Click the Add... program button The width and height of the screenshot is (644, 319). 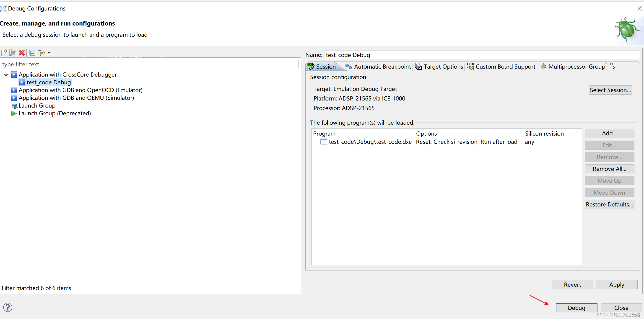point(609,133)
